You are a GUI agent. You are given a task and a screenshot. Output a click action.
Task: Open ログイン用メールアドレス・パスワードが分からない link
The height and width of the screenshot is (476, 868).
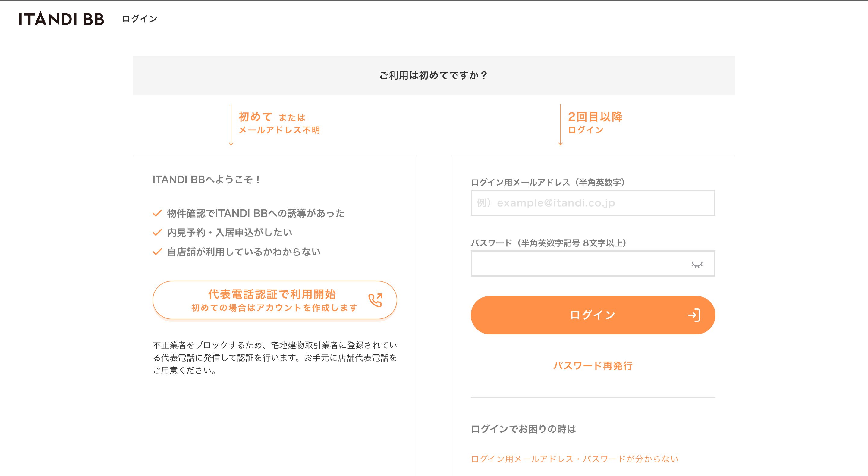pyautogui.click(x=574, y=459)
